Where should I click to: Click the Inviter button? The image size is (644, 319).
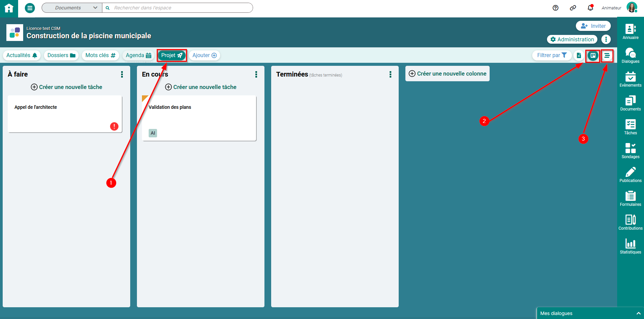593,26
